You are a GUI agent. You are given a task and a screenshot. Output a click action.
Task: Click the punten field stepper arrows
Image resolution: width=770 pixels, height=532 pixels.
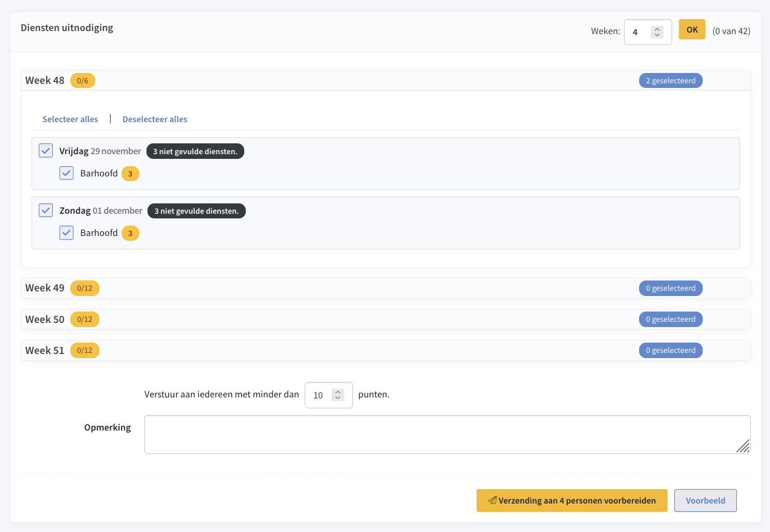click(338, 395)
